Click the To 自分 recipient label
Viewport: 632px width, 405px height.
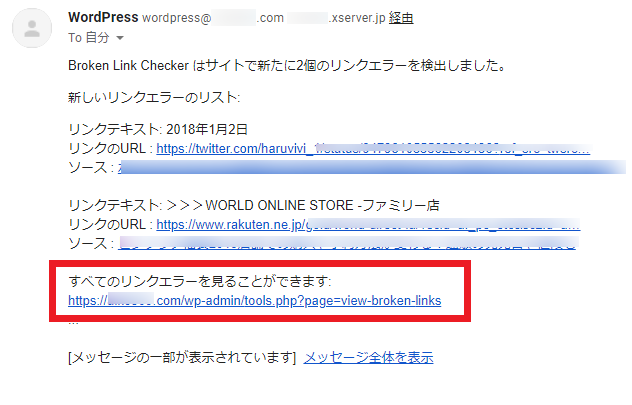(89, 38)
